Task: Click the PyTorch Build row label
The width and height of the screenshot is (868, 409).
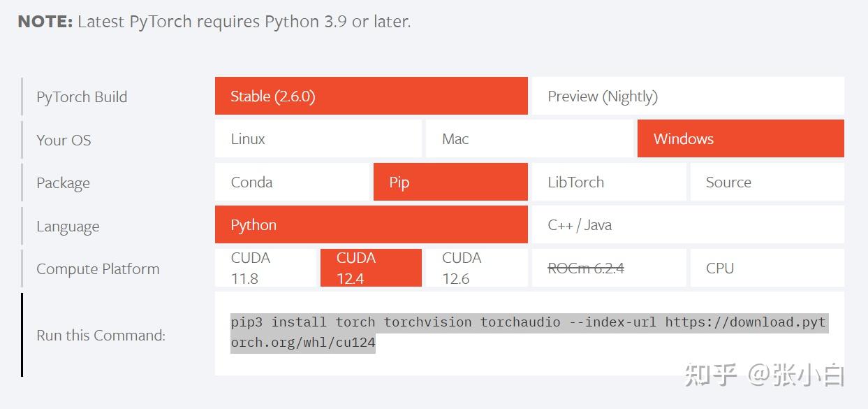Action: pyautogui.click(x=82, y=96)
